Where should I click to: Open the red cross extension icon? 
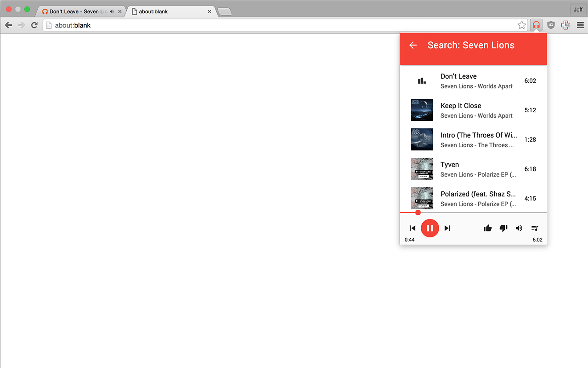click(565, 25)
